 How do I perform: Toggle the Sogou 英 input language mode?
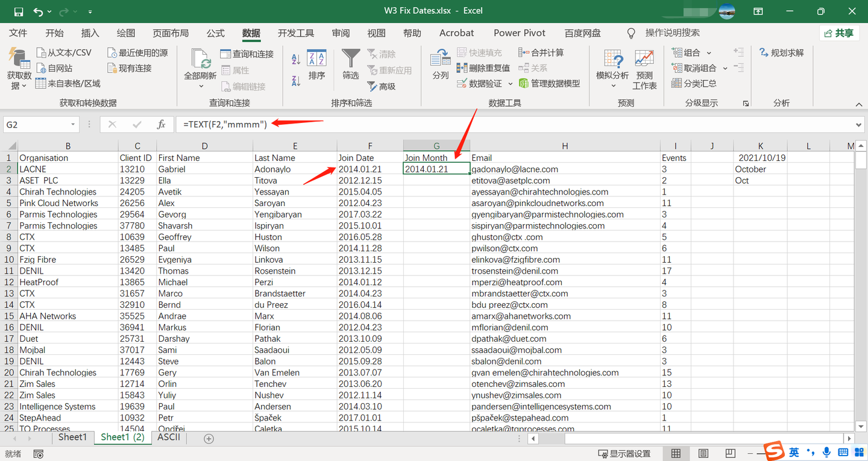coord(794,452)
